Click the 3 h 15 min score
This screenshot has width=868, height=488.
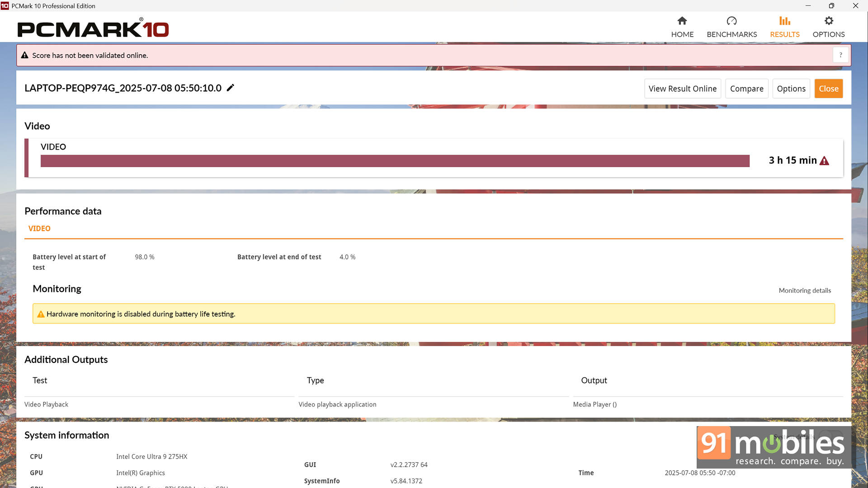coord(793,160)
